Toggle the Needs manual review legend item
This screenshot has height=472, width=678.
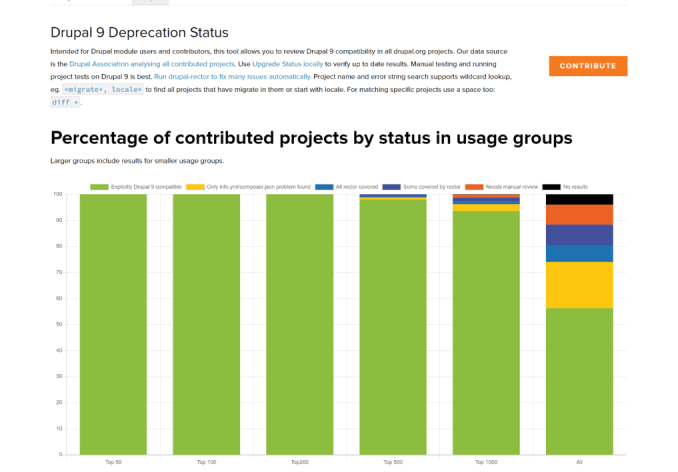(x=512, y=187)
